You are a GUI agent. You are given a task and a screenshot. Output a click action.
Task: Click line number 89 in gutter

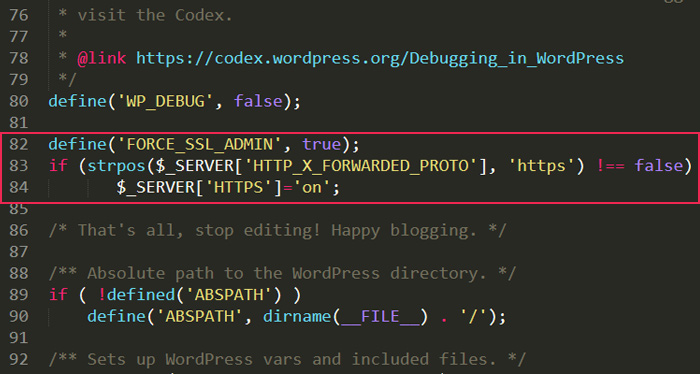[19, 295]
